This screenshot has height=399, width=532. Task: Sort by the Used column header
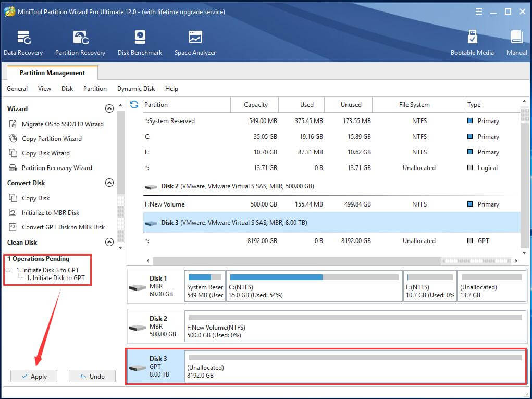tap(302, 105)
